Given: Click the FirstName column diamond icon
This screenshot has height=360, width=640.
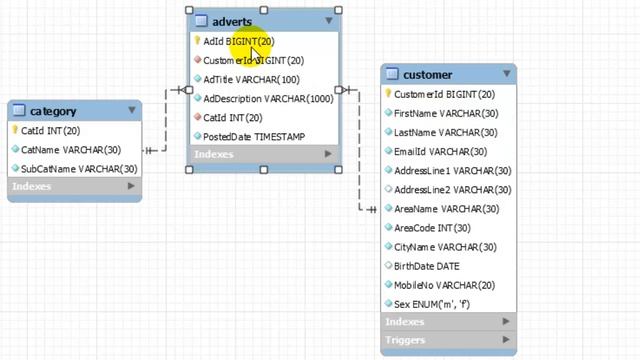Looking at the screenshot, I should pos(389,113).
